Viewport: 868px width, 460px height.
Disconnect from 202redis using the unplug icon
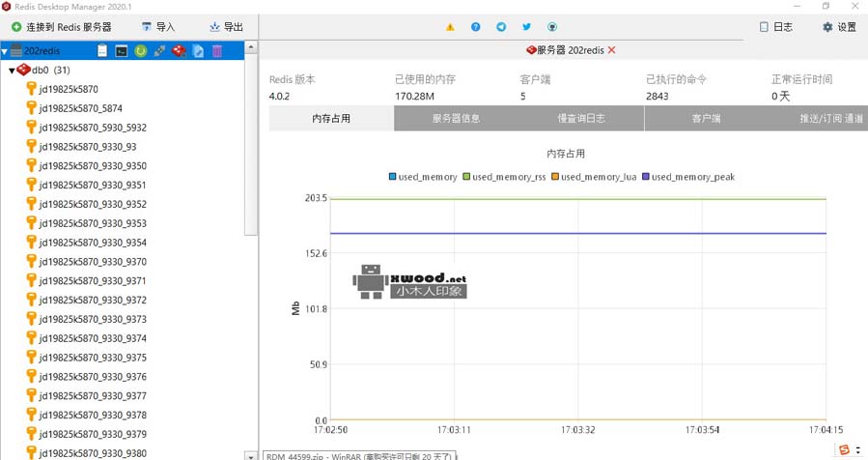tap(159, 51)
